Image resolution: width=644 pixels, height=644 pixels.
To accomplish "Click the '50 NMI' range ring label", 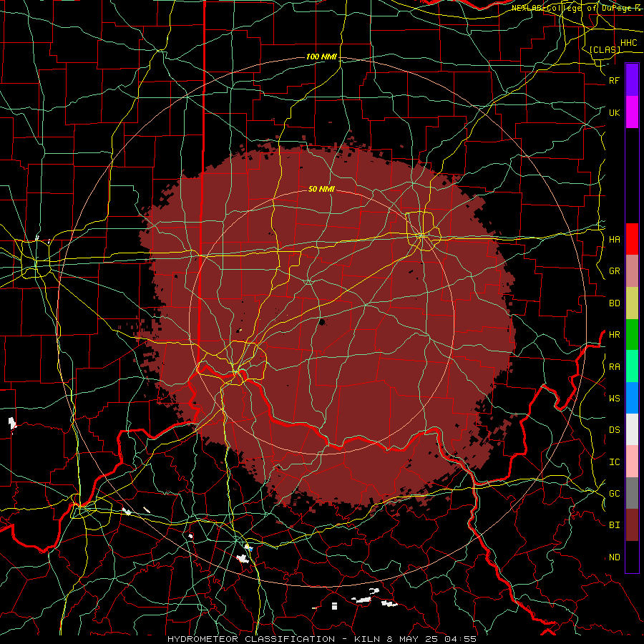I will 321,189.
